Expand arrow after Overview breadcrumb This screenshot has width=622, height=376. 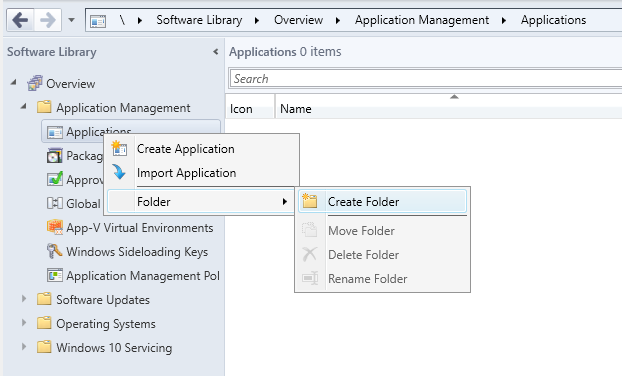click(338, 20)
